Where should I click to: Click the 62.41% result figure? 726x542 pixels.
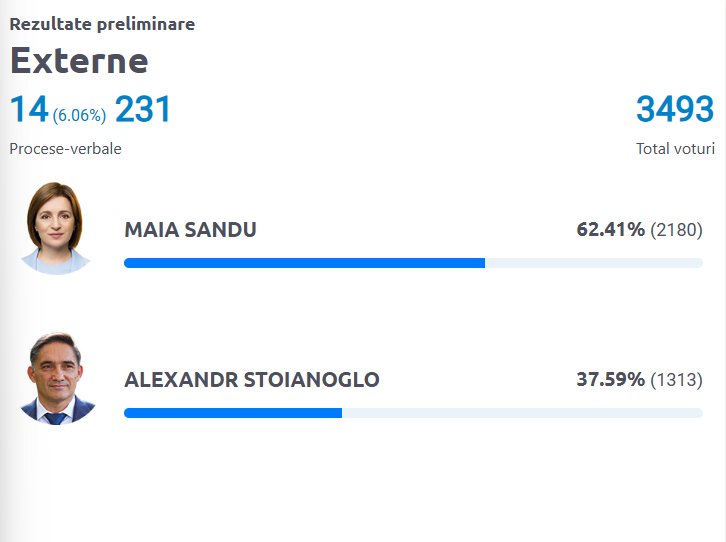pos(610,230)
